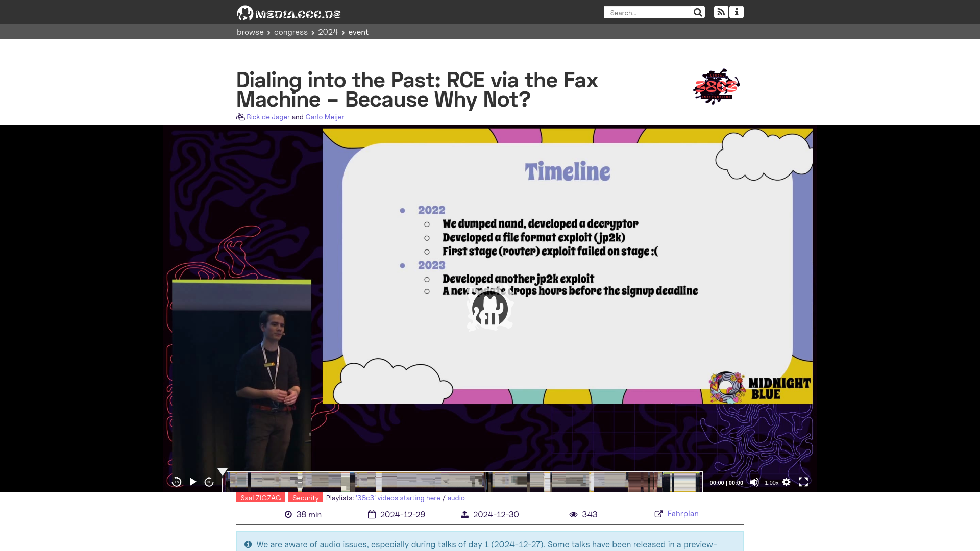Click the info icon top right

pyautogui.click(x=737, y=12)
